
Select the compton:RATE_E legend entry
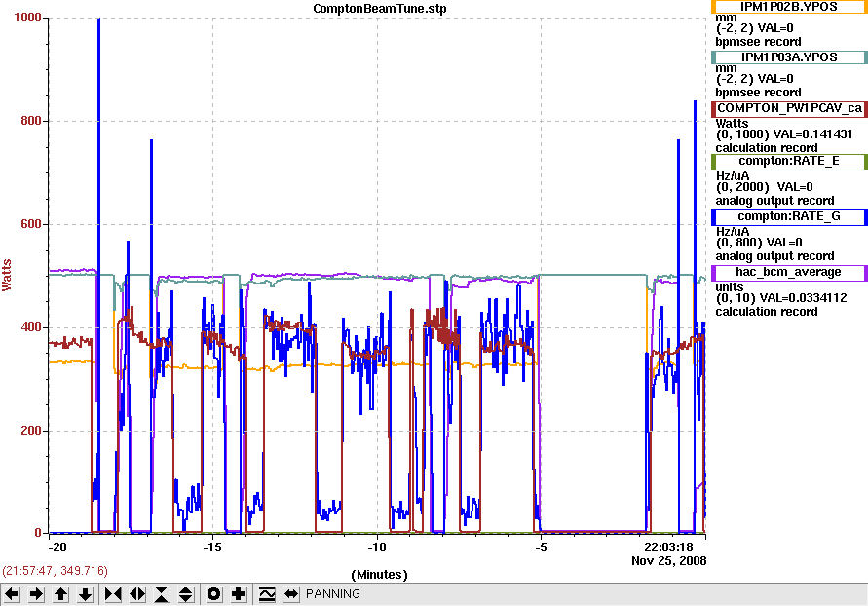click(x=789, y=161)
